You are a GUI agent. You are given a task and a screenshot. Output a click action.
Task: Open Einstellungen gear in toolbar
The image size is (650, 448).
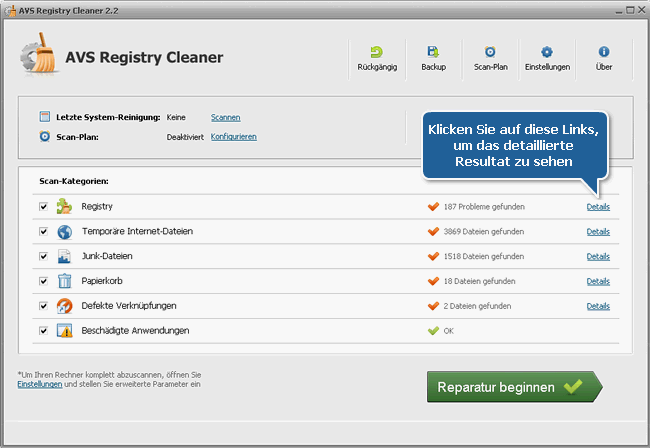point(547,52)
